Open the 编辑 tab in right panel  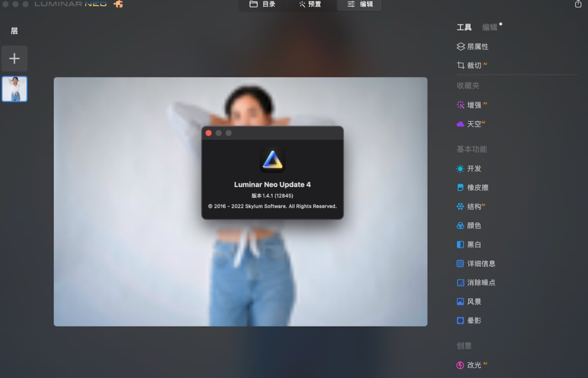(490, 27)
